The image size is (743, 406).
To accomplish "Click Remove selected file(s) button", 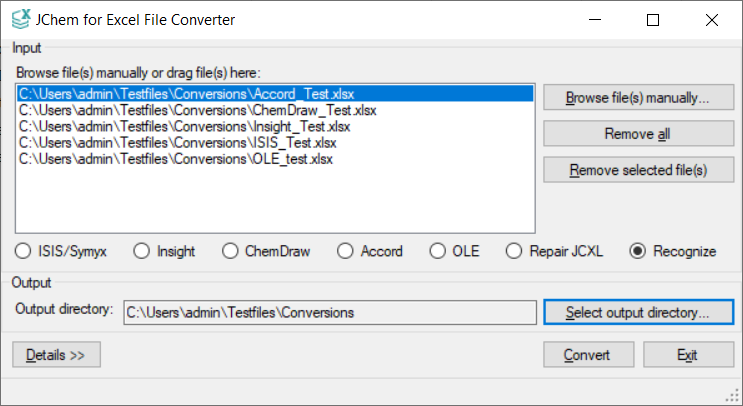I will (638, 170).
